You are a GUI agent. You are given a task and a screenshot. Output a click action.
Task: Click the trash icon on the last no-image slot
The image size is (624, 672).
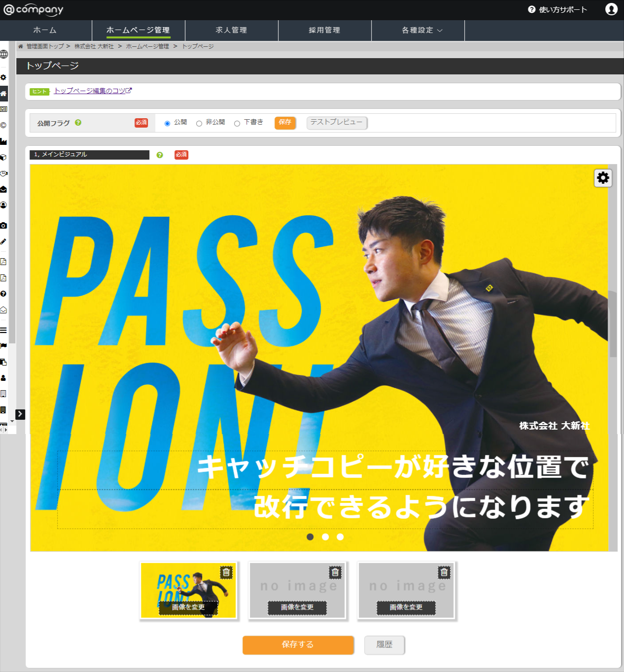(444, 572)
